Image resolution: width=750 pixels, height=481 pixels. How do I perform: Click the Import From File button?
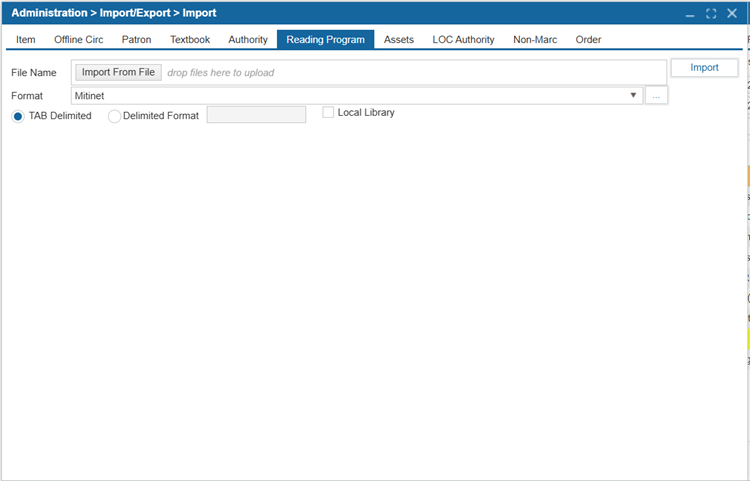[x=118, y=72]
